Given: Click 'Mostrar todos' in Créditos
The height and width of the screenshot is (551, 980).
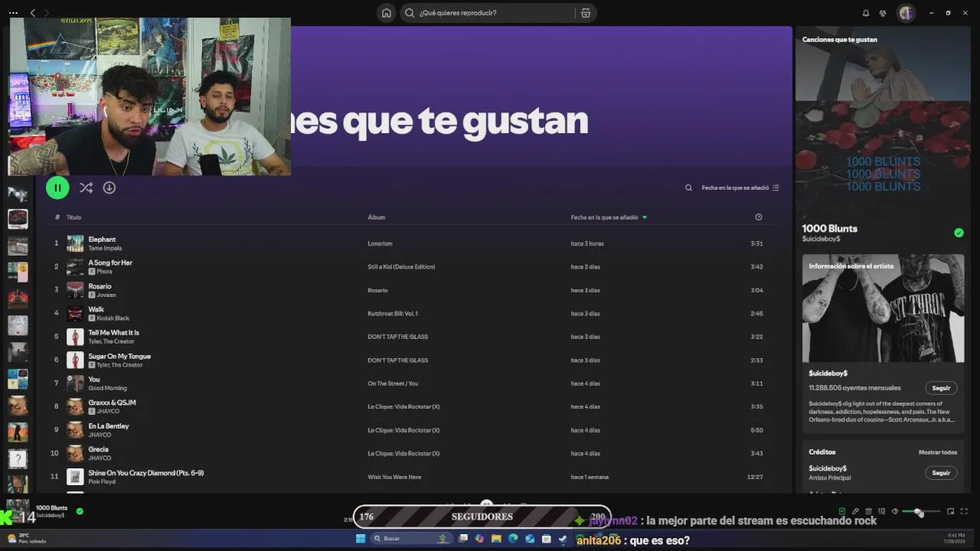Looking at the screenshot, I should click(x=938, y=452).
